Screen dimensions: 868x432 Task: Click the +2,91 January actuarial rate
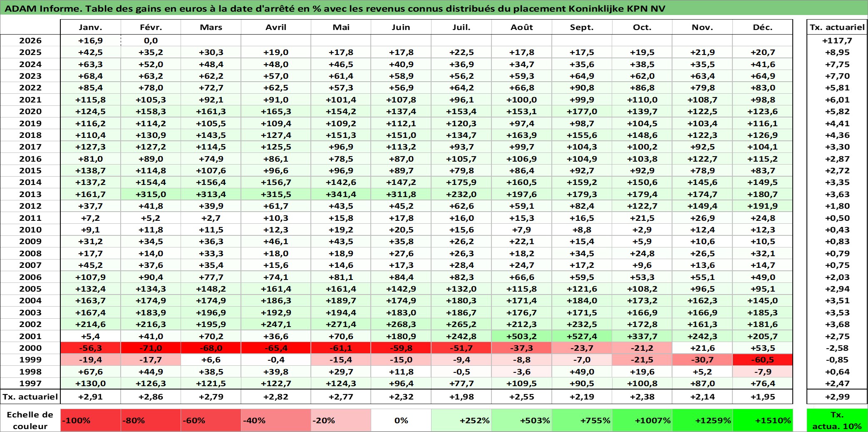pyautogui.click(x=91, y=397)
